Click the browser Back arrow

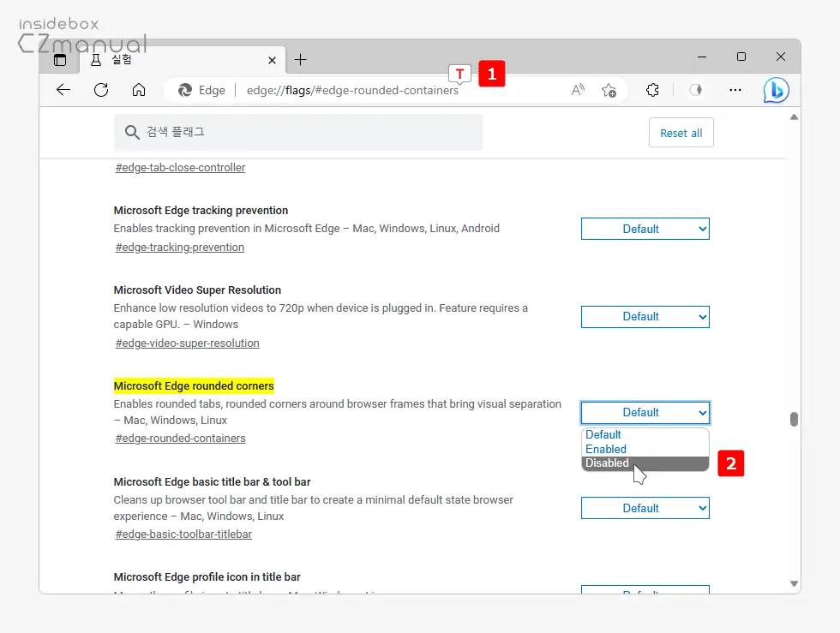(x=63, y=90)
